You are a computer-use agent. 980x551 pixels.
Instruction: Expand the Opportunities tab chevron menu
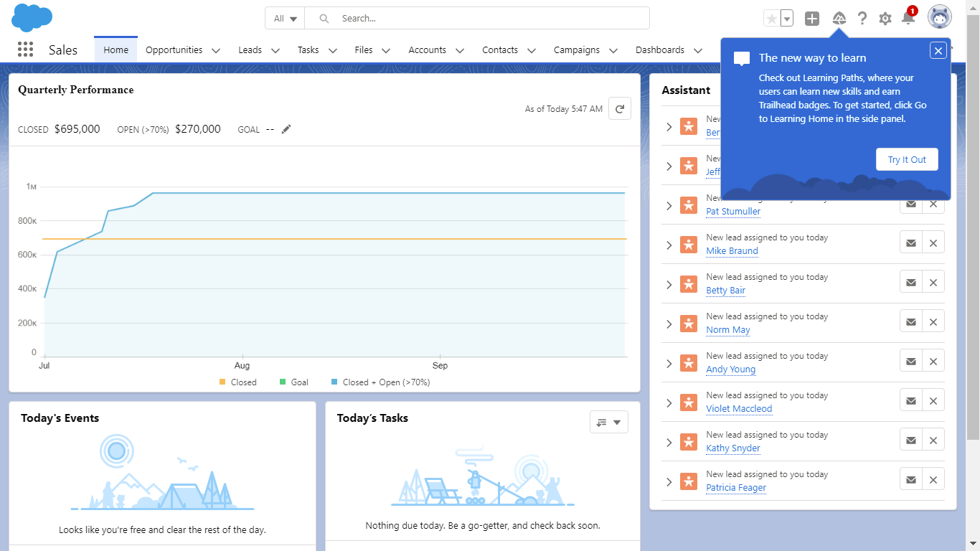pos(216,50)
